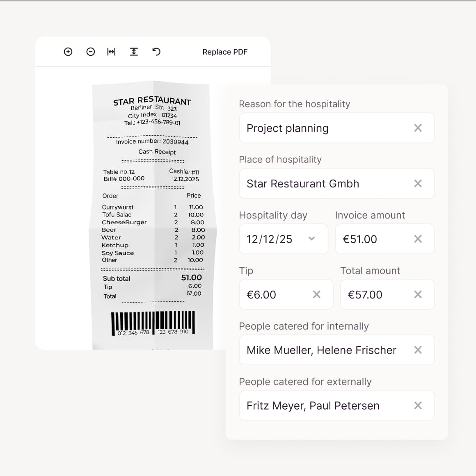476x476 pixels.
Task: Clear the Reason for the hospitality field
Action: pos(418,128)
